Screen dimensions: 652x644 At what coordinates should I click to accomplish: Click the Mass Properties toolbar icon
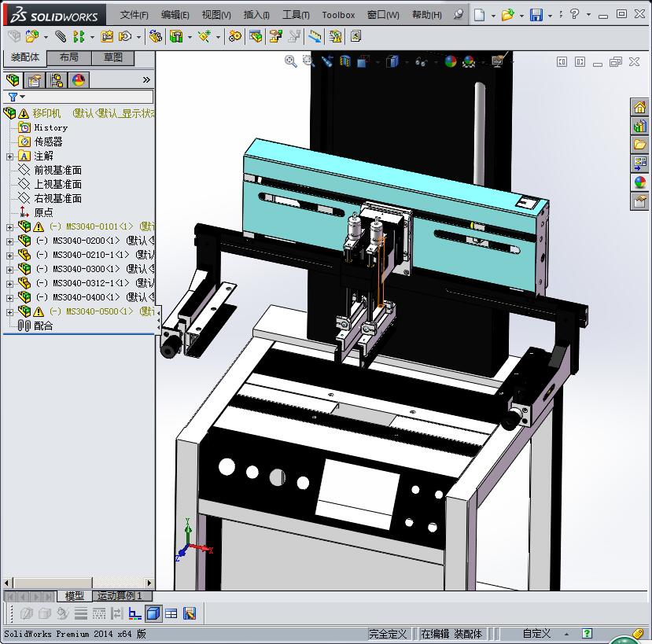click(x=336, y=35)
